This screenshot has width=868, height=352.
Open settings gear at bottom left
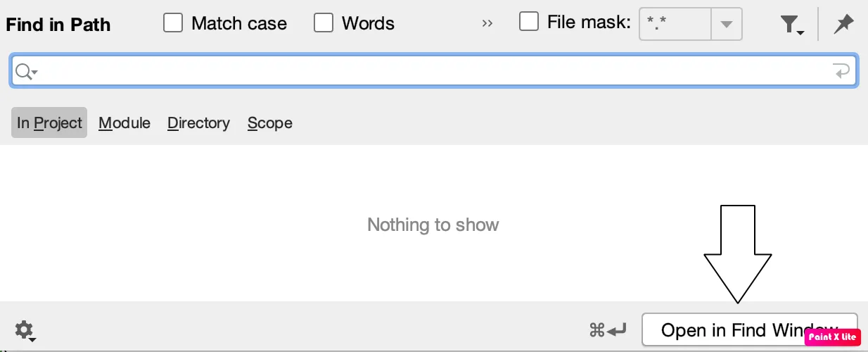[25, 329]
